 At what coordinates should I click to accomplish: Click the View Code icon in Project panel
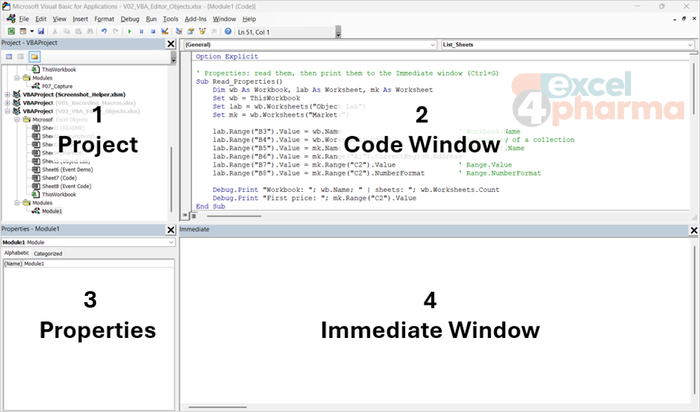tap(9, 57)
